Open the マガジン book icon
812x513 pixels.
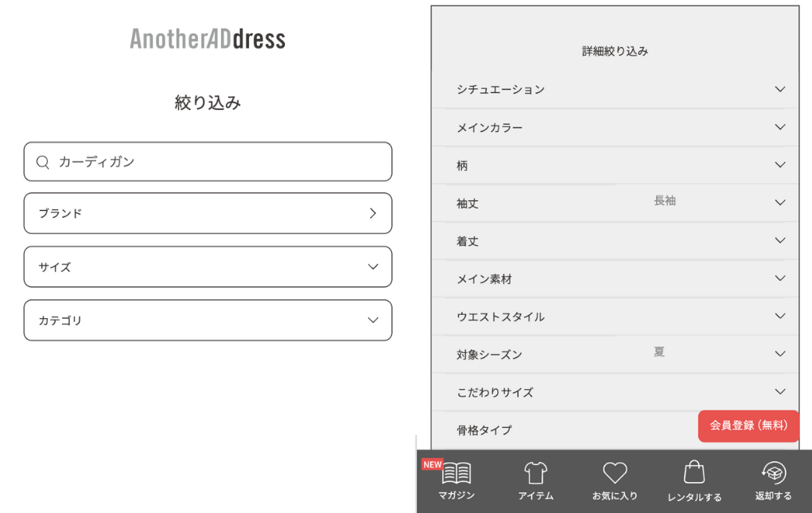[457, 474]
